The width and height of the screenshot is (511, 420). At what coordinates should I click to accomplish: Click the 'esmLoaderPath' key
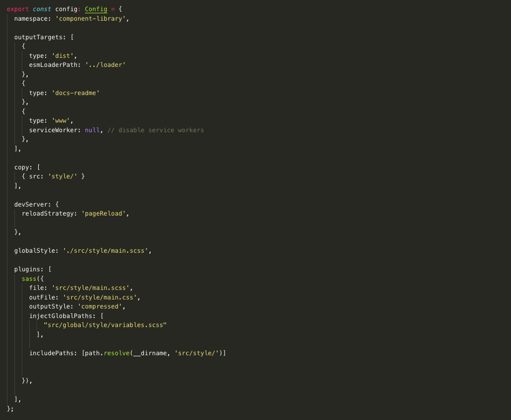point(53,65)
